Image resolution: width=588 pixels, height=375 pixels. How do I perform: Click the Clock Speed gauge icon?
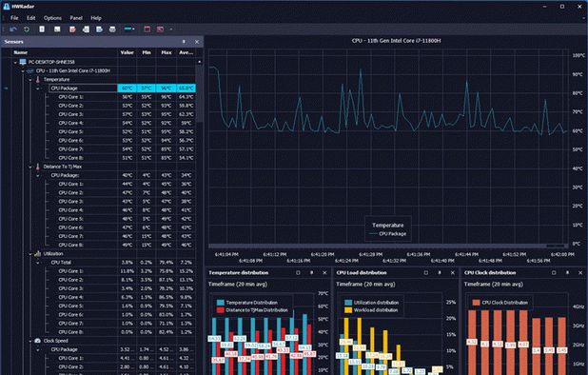pyautogui.click(x=37, y=341)
